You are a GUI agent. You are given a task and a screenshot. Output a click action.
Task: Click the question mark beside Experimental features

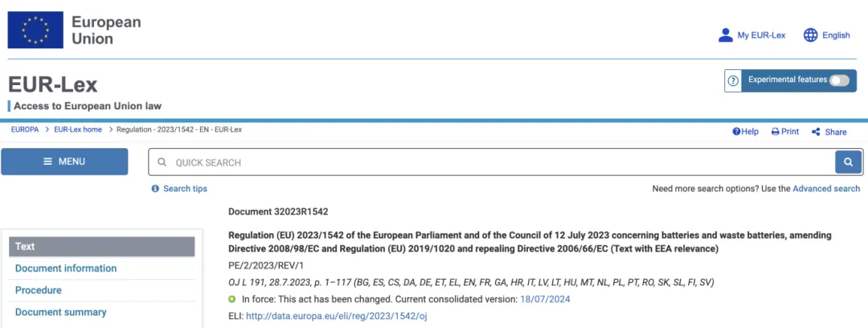(x=733, y=81)
